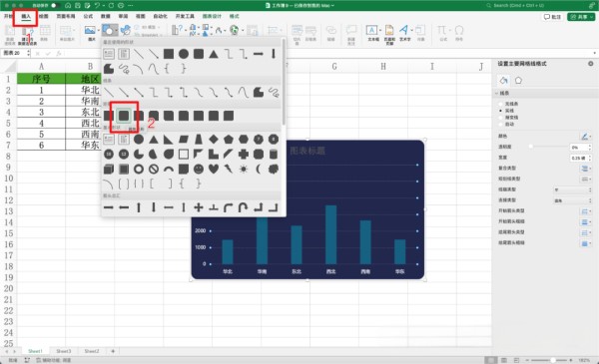Click the Name Box showing 图表 20
This screenshot has height=364, width=599.
point(14,53)
